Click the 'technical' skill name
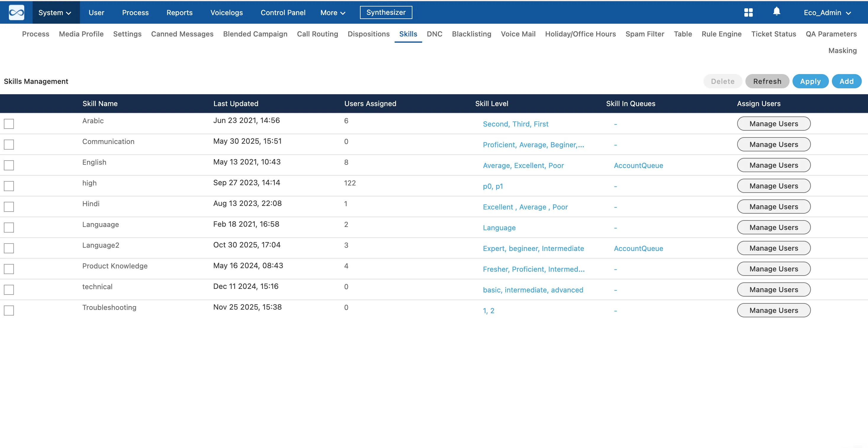868x448 pixels. [97, 287]
